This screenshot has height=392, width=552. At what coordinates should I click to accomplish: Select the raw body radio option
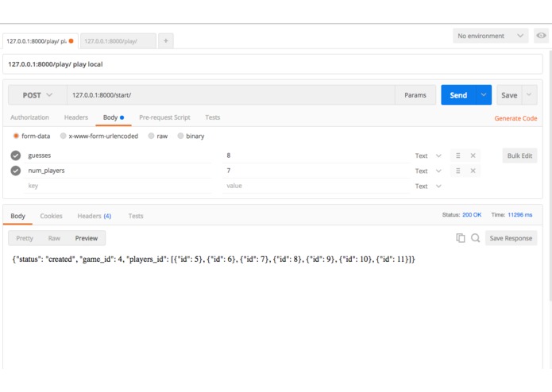coord(151,136)
